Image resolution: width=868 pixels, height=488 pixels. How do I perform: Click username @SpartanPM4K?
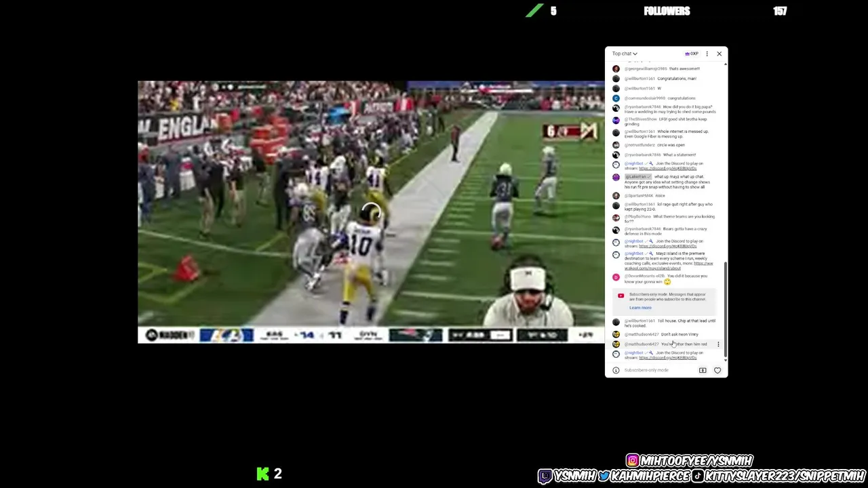tap(638, 196)
